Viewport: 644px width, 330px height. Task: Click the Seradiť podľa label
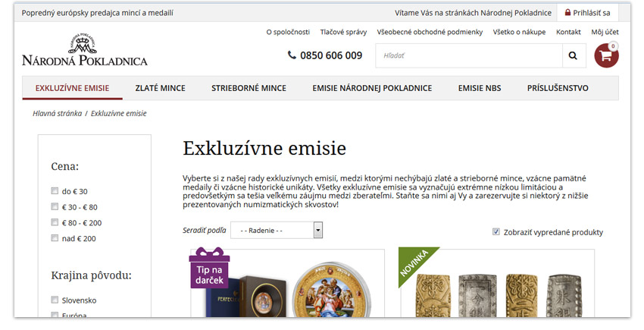point(204,231)
